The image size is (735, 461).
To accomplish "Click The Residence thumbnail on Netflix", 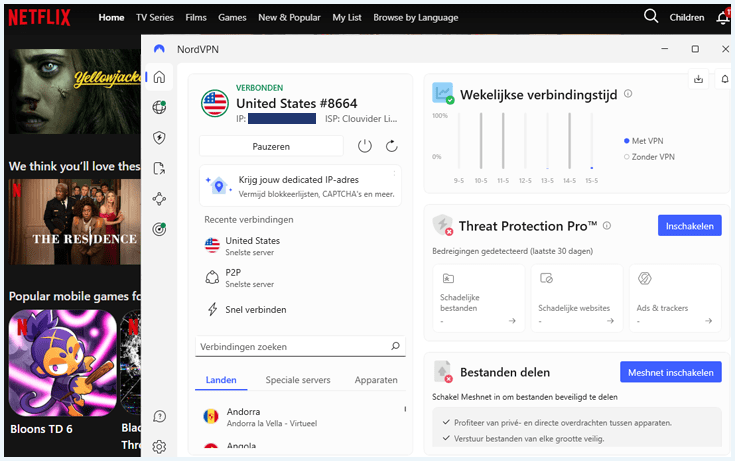I will [74, 222].
